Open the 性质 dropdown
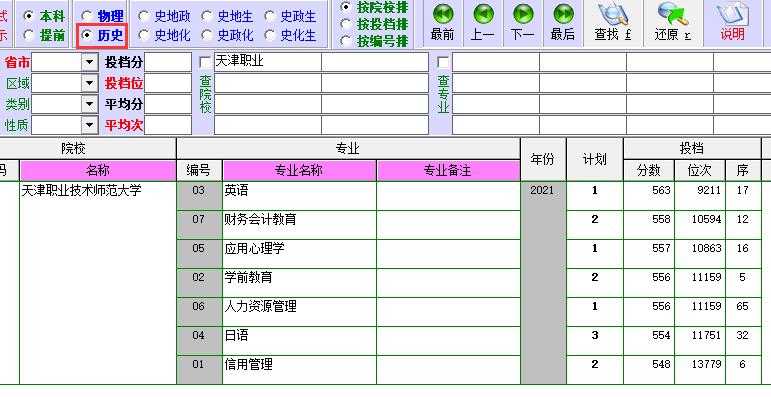 [89, 125]
